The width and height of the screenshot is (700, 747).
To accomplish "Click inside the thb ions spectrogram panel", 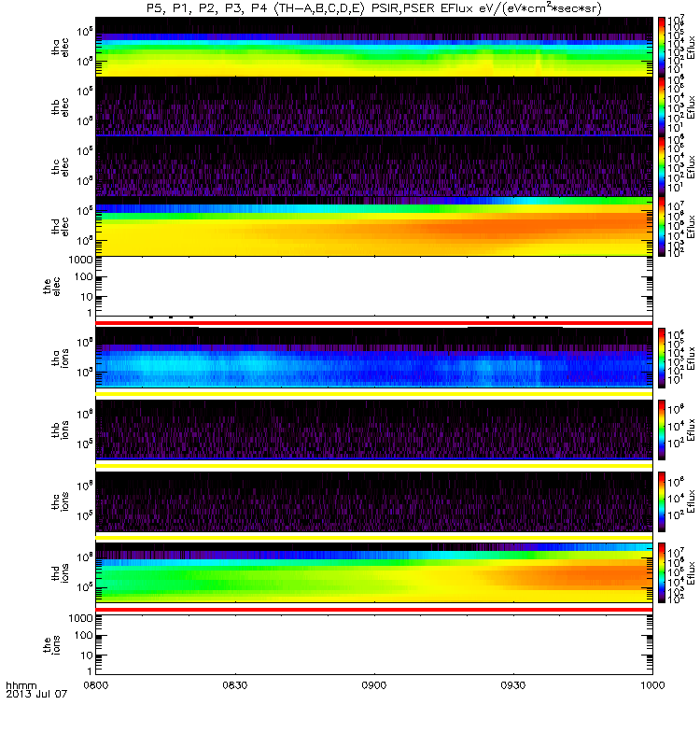I will pos(374,430).
